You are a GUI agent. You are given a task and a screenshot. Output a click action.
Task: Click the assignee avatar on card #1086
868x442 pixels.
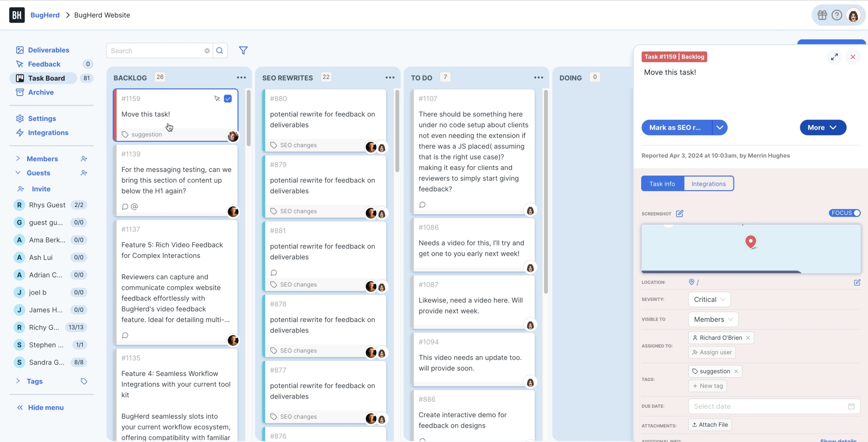pyautogui.click(x=530, y=268)
